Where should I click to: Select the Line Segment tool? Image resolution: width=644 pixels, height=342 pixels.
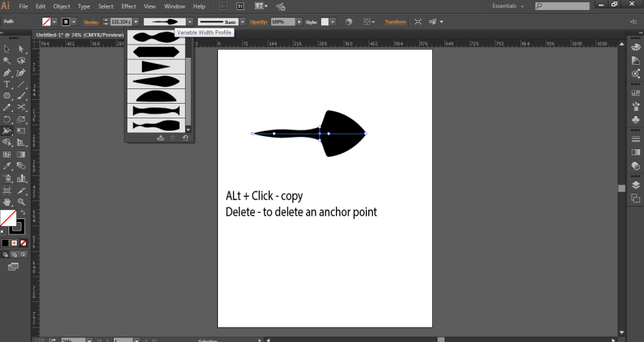(x=21, y=85)
